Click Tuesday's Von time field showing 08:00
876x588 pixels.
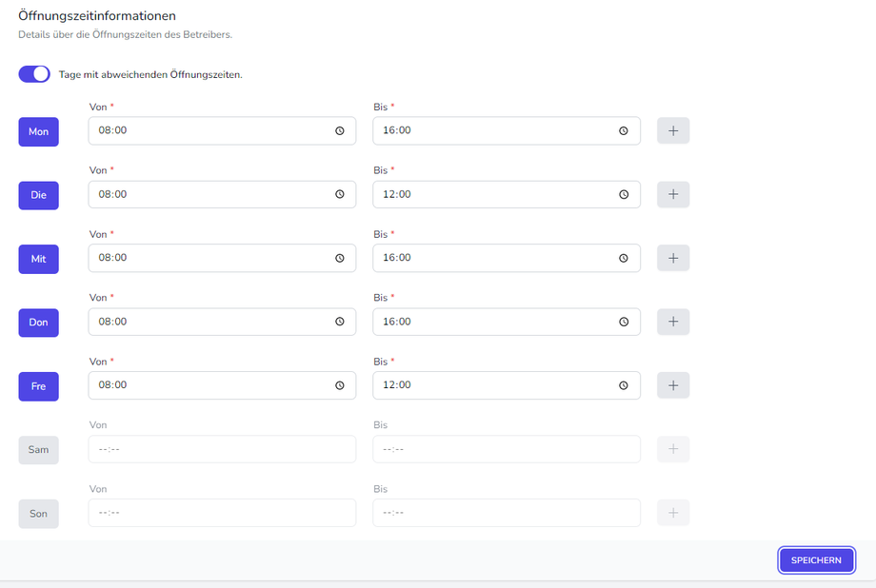pos(209,194)
